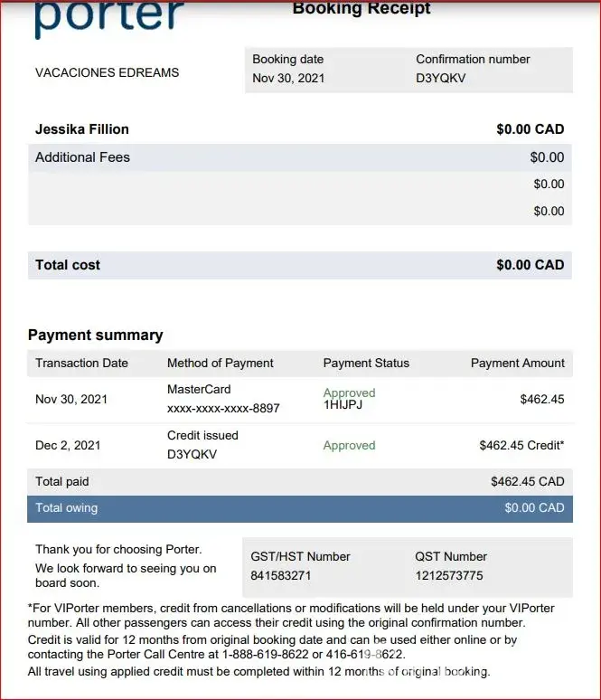
Task: Click the Transaction Date column header
Action: pos(81,364)
